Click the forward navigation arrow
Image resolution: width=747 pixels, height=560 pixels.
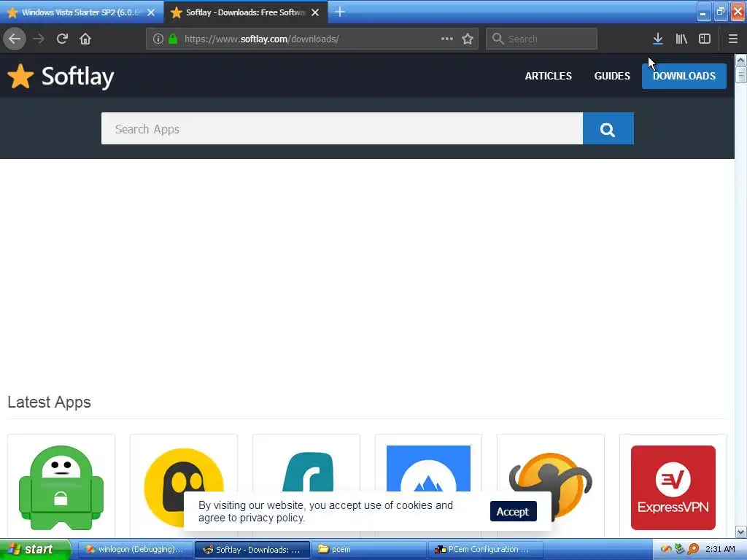(39, 39)
